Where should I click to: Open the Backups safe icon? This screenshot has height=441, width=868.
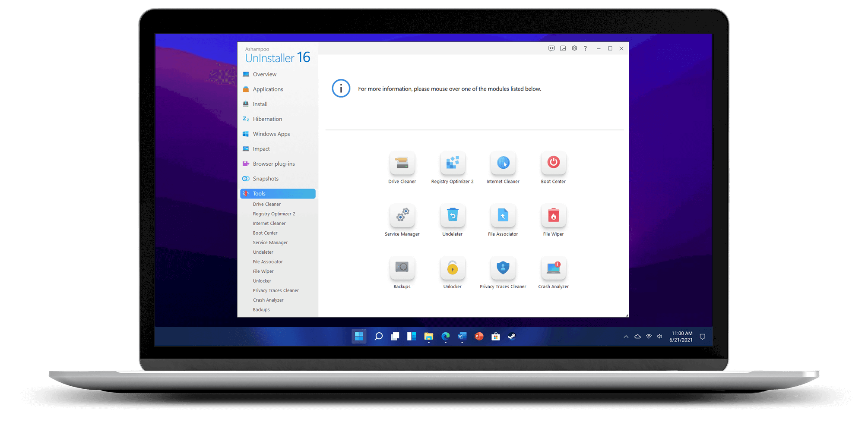[x=402, y=268]
